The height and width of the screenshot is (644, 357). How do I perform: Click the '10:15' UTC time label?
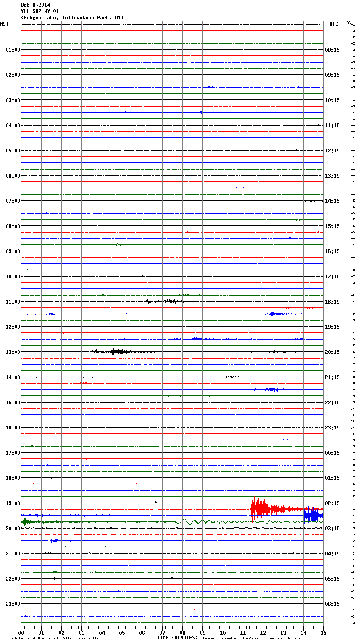coord(332,100)
